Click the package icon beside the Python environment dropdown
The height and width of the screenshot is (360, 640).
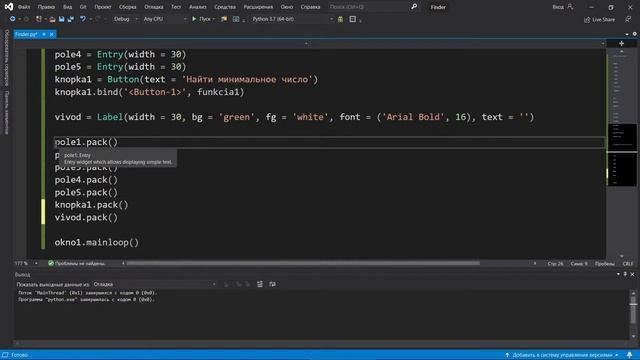(340, 19)
